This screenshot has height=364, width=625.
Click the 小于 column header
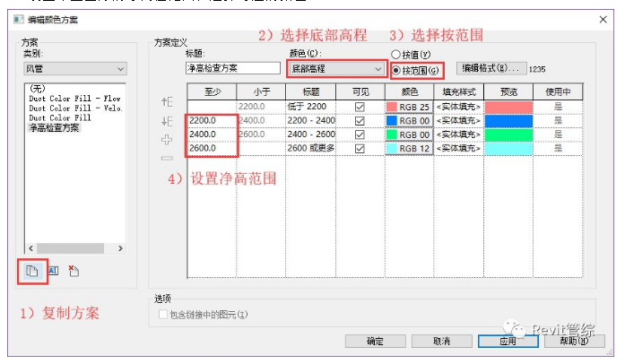[x=261, y=92]
